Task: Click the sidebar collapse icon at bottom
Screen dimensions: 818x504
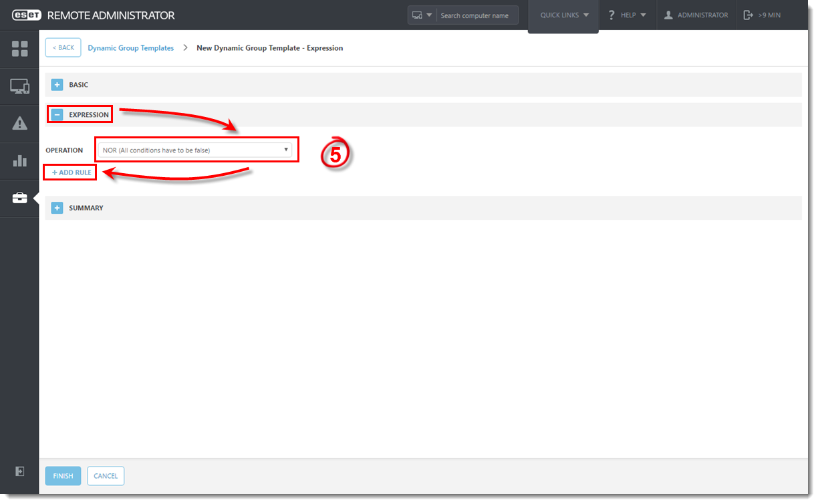Action: 20,471
